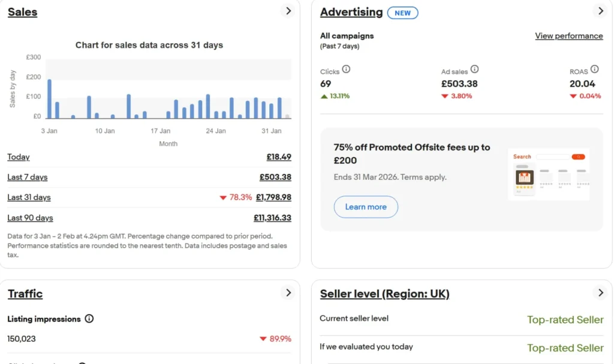Expand the Sales panel arrow

(x=288, y=11)
